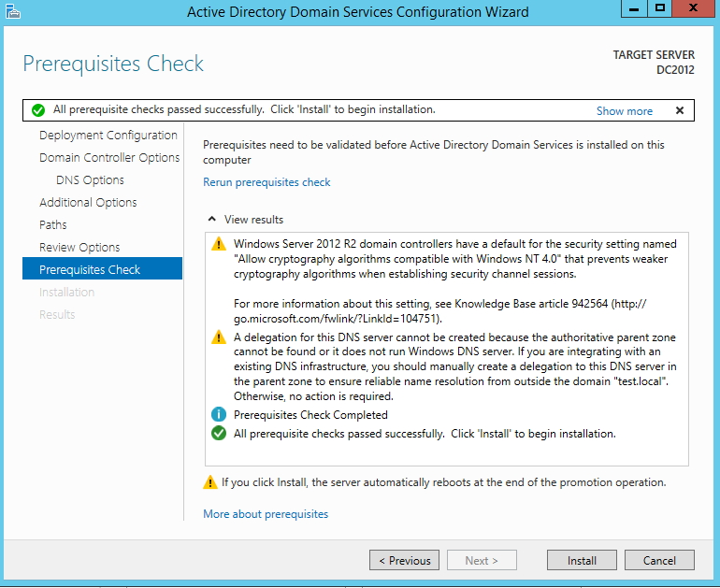The height and width of the screenshot is (588, 720).
Task: Click the cryptography warning triangle icon
Action: (219, 244)
